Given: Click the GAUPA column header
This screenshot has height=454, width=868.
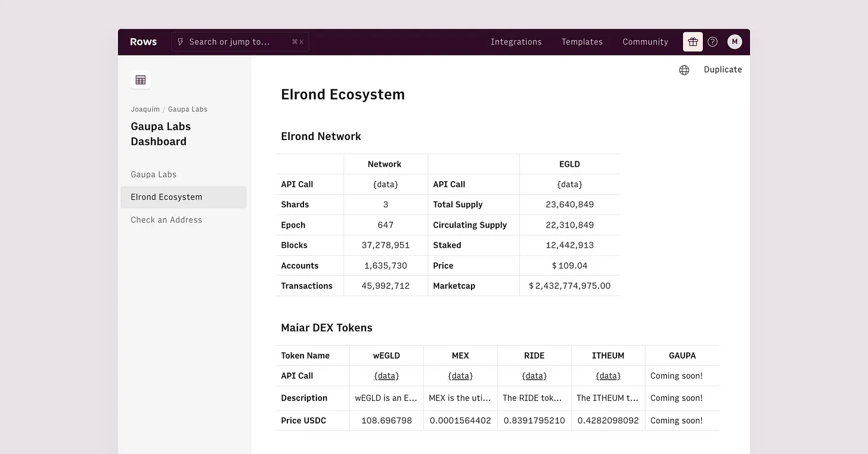Looking at the screenshot, I should pos(682,356).
